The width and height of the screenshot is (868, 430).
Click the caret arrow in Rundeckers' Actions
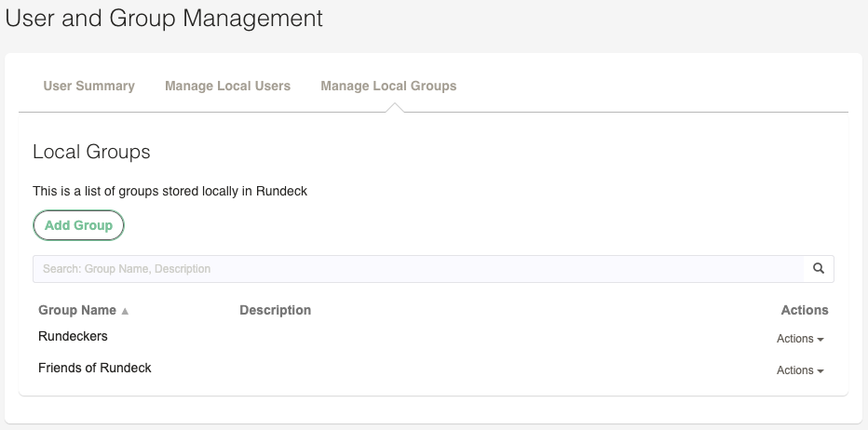click(821, 339)
